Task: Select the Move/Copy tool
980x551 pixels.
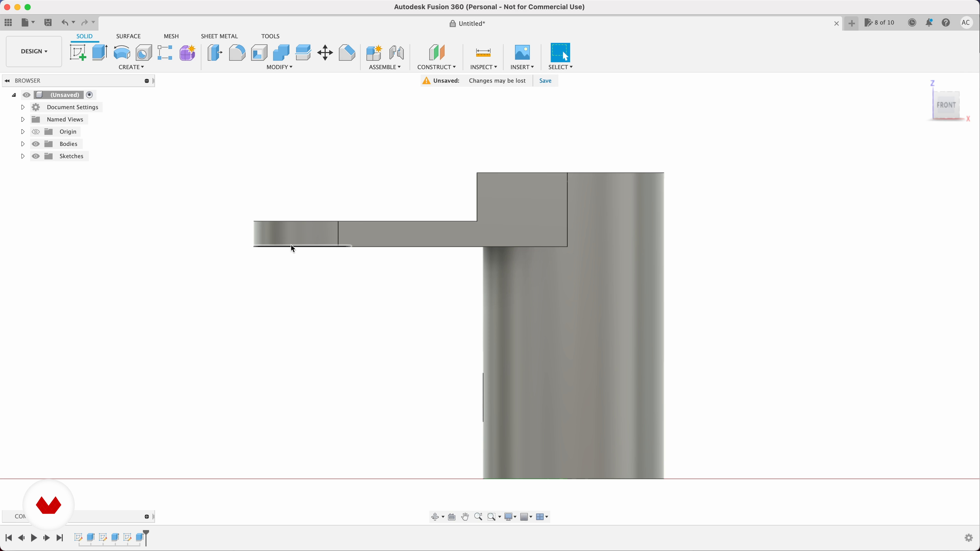Action: pos(325,53)
